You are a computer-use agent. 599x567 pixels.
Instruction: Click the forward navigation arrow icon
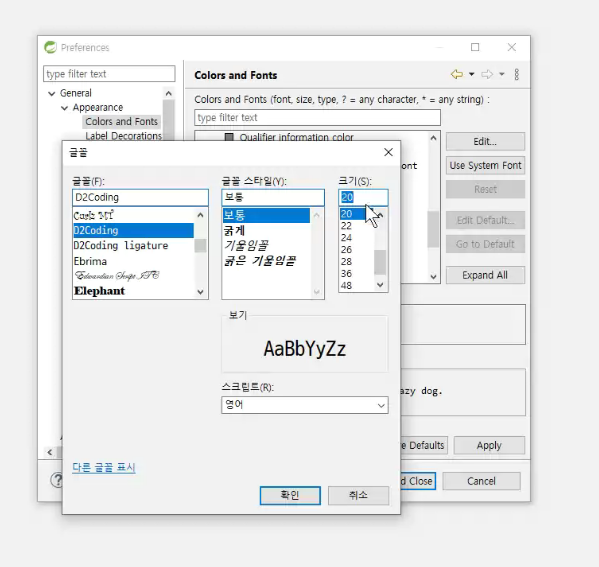pyautogui.click(x=487, y=74)
